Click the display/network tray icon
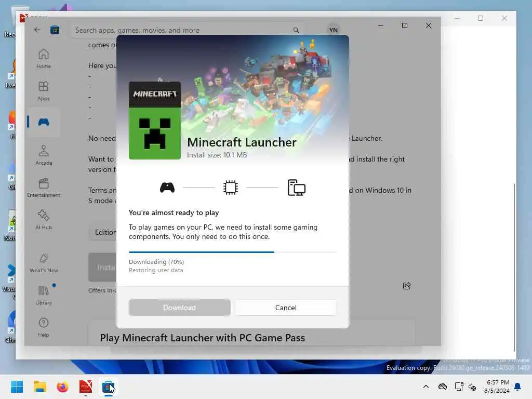 pyautogui.click(x=459, y=387)
